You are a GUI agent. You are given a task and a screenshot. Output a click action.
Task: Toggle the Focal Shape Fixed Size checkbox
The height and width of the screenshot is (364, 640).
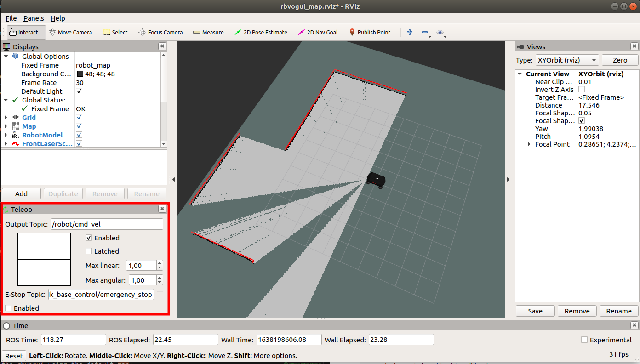582,120
